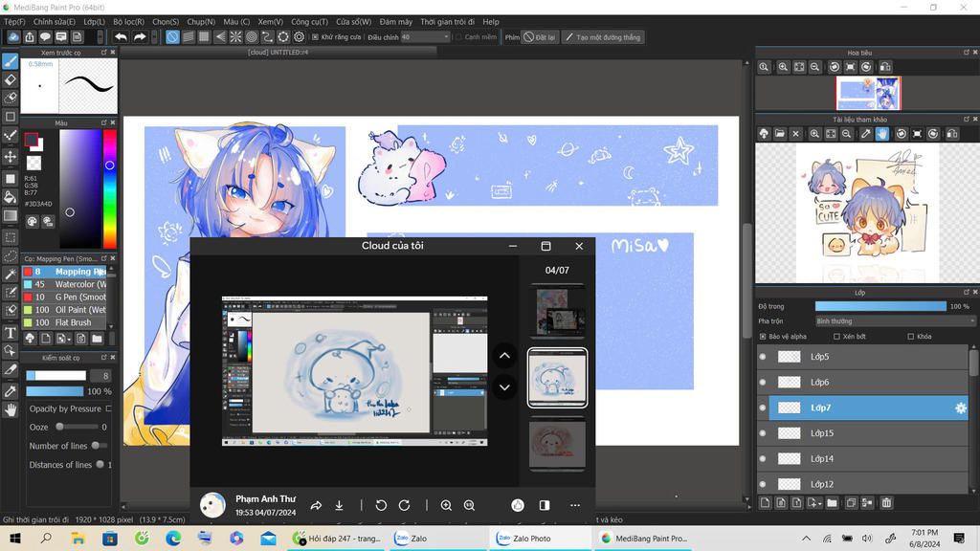
Task: Open the Pha trộn blend mode dropdown
Action: (895, 321)
